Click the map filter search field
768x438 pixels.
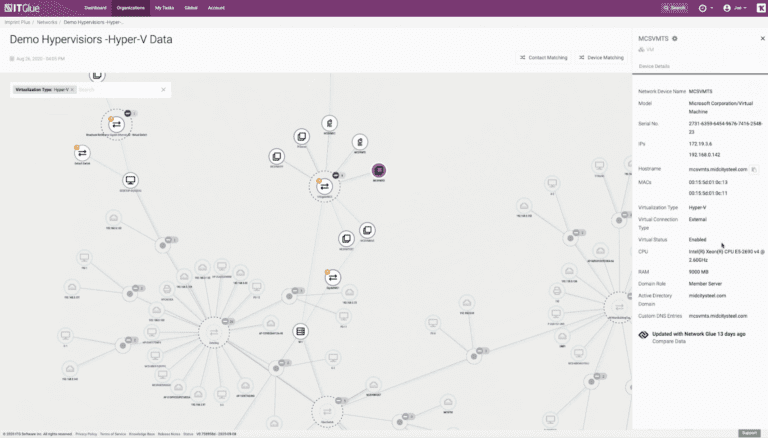(118, 90)
